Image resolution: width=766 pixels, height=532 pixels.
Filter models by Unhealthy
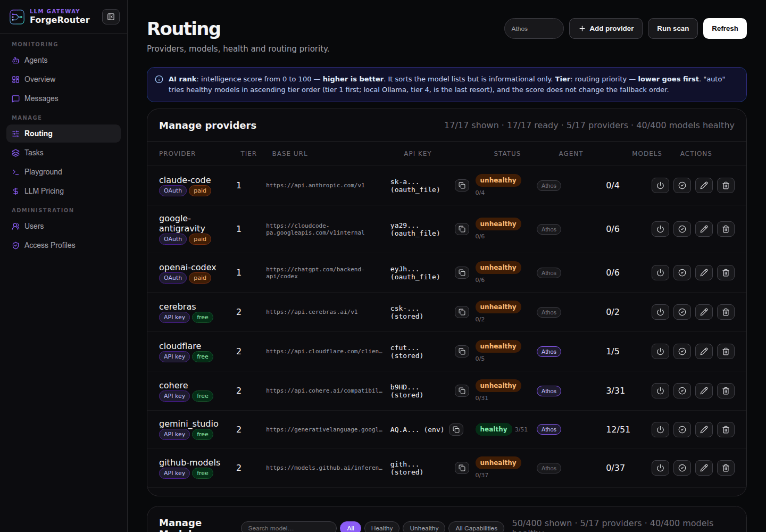point(424,528)
